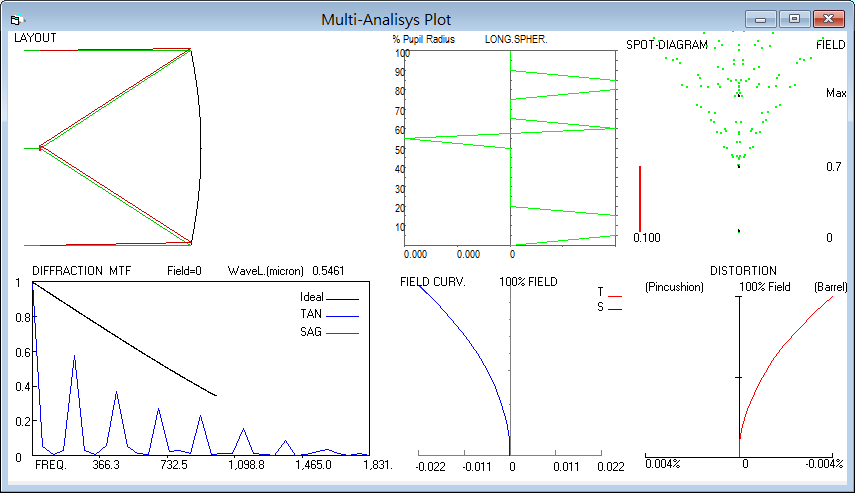Click the DISTORTION plot title
The height and width of the screenshot is (493, 855).
click(x=743, y=271)
